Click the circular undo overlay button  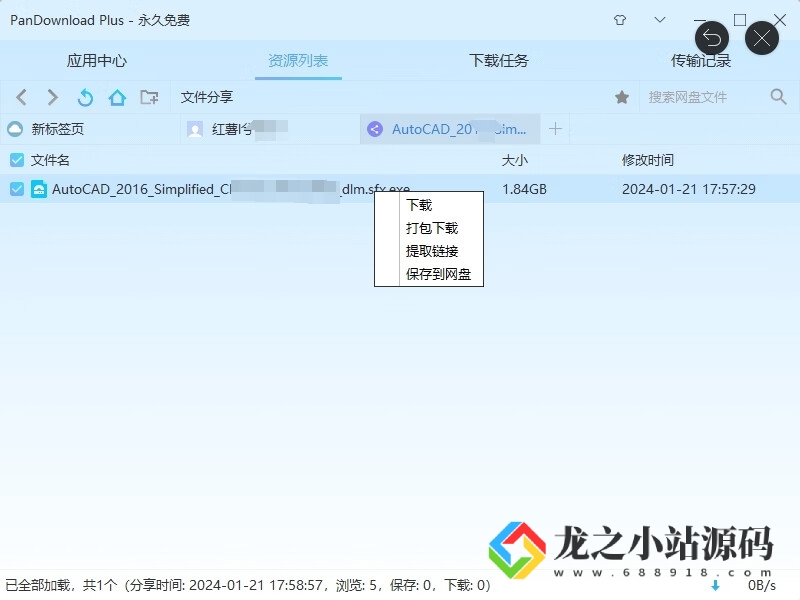[x=712, y=38]
